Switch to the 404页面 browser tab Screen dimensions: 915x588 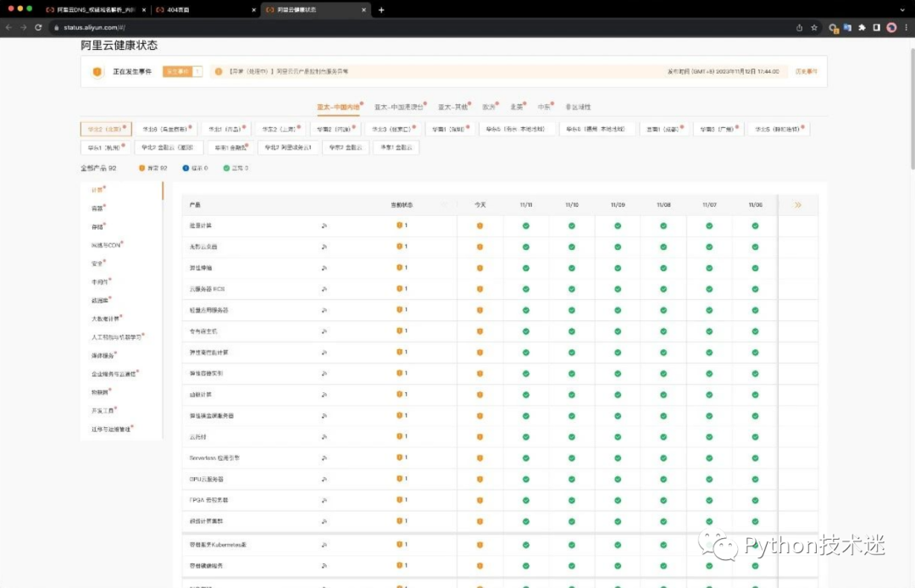204,10
